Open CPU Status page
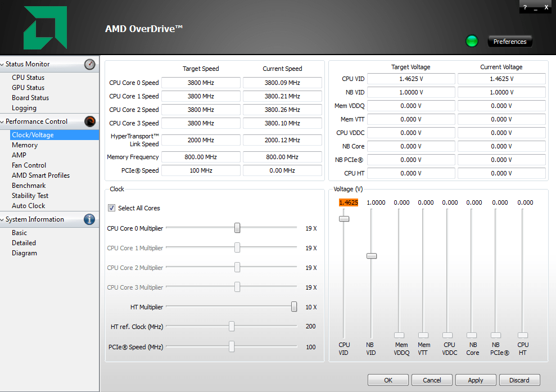The height and width of the screenshot is (392, 556). [x=28, y=78]
